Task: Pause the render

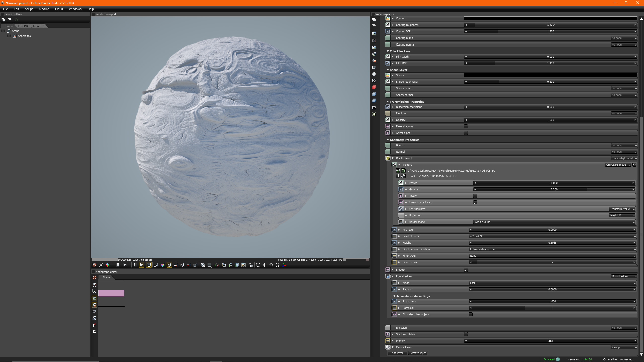Action: pos(135,265)
